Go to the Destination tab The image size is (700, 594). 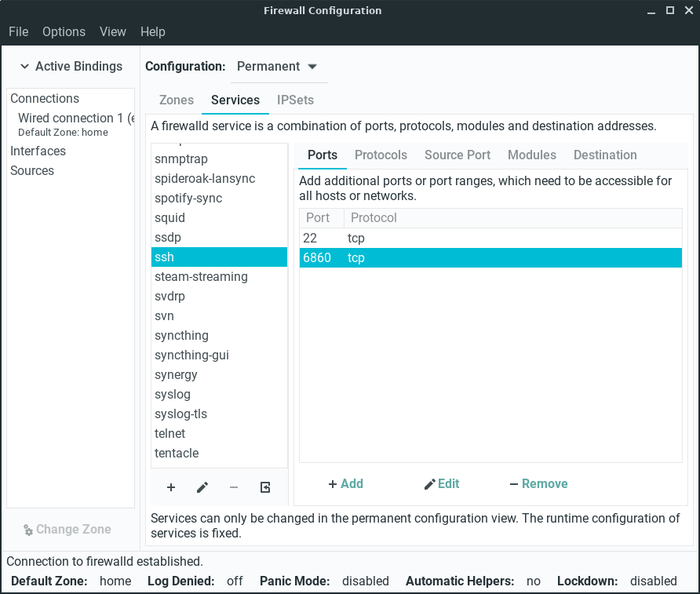[x=605, y=155]
